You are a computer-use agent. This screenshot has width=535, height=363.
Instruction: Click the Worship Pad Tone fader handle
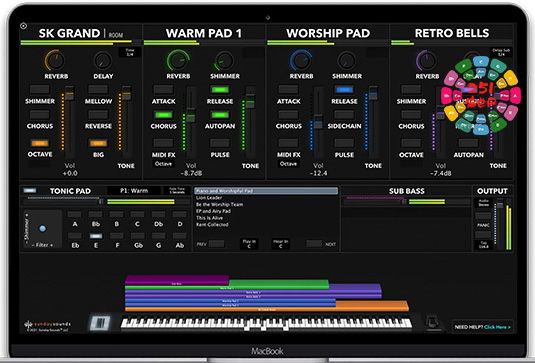point(373,93)
